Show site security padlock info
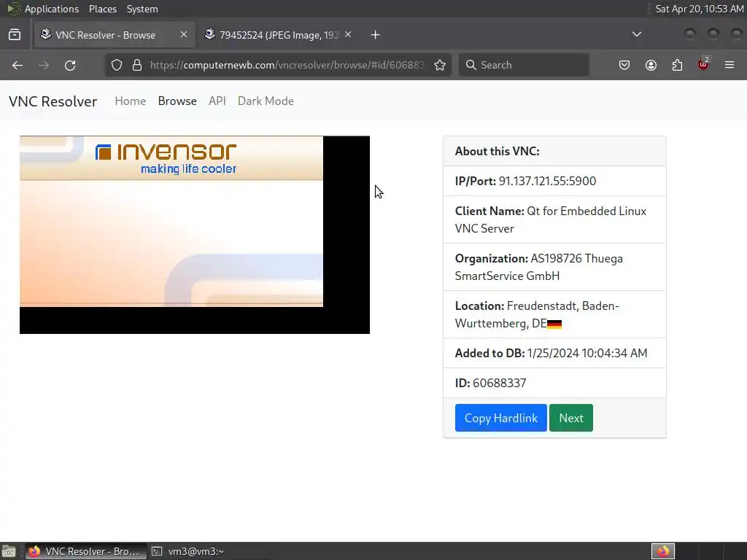Screen dimensions: 747x560 click(137, 65)
